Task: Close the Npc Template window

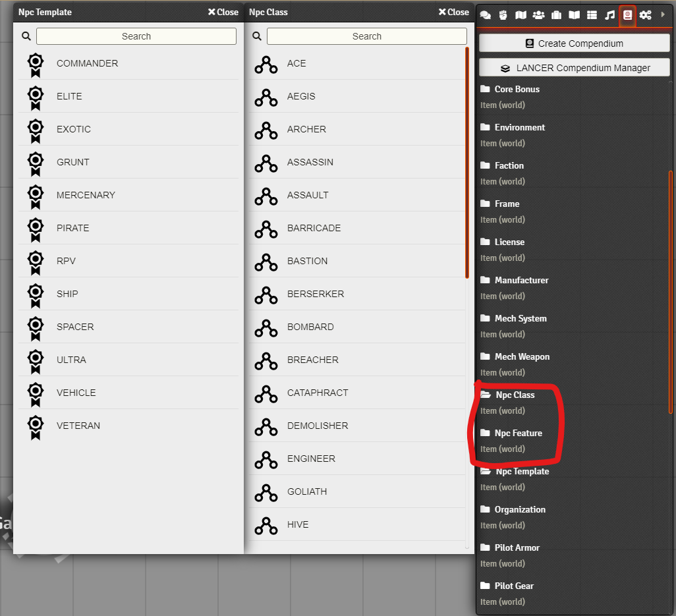Action: point(223,12)
